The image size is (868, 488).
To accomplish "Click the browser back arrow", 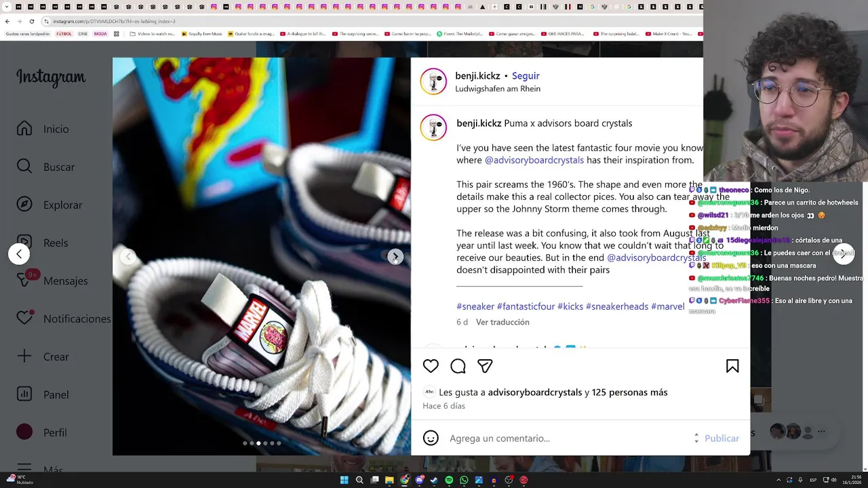I will [x=7, y=21].
